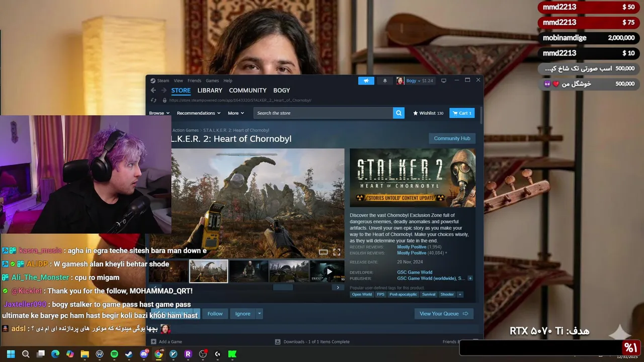This screenshot has width=644, height=362.
Task: Select the seated man screenshot thumbnail
Action: (249, 271)
